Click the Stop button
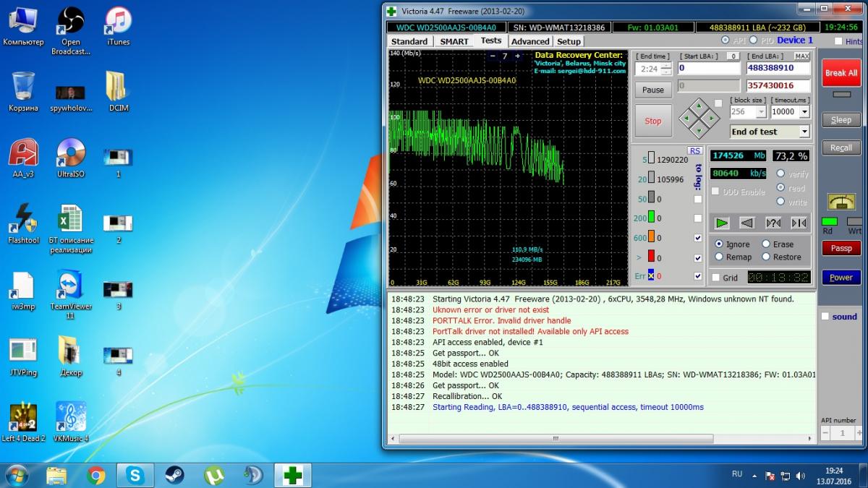The height and width of the screenshot is (488, 868). (653, 121)
